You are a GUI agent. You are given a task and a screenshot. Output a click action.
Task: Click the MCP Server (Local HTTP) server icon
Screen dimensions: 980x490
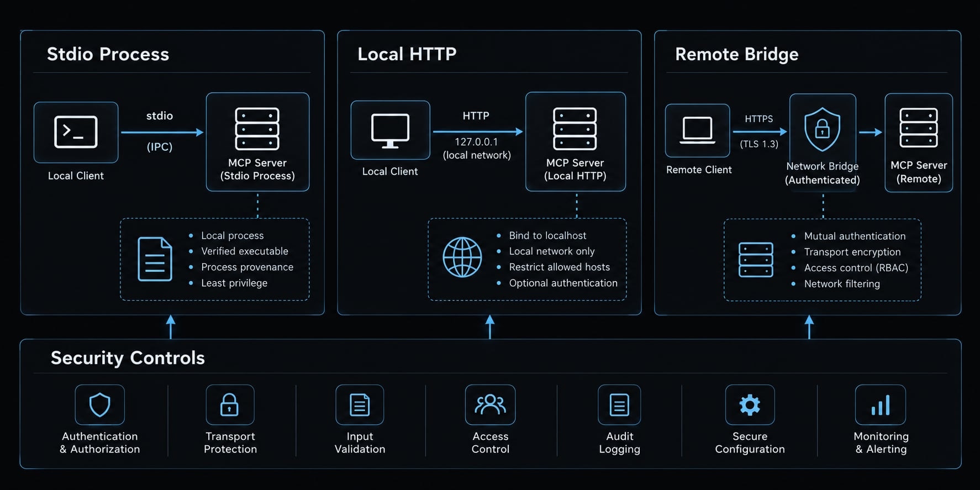pyautogui.click(x=575, y=129)
